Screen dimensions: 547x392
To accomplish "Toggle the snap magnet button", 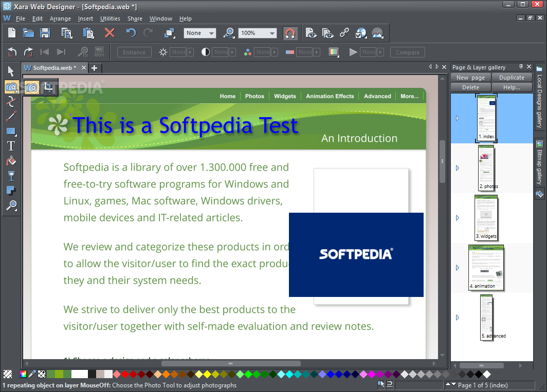I will pos(290,33).
